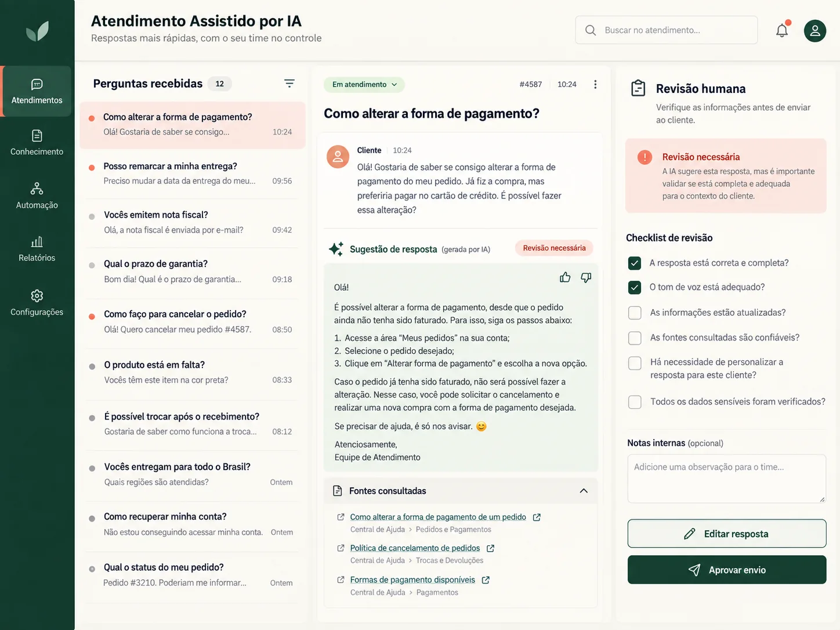Image resolution: width=840 pixels, height=630 pixels.
Task: Click the green leaf logo
Action: tap(37, 31)
